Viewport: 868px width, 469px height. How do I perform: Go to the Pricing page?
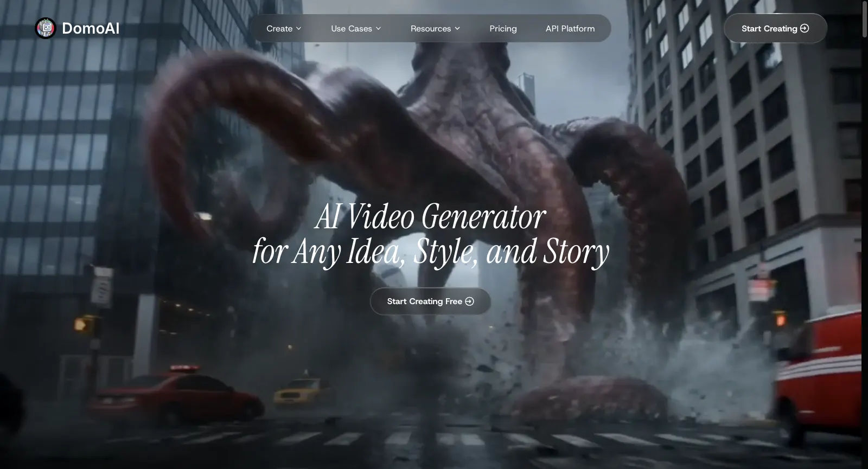[503, 28]
